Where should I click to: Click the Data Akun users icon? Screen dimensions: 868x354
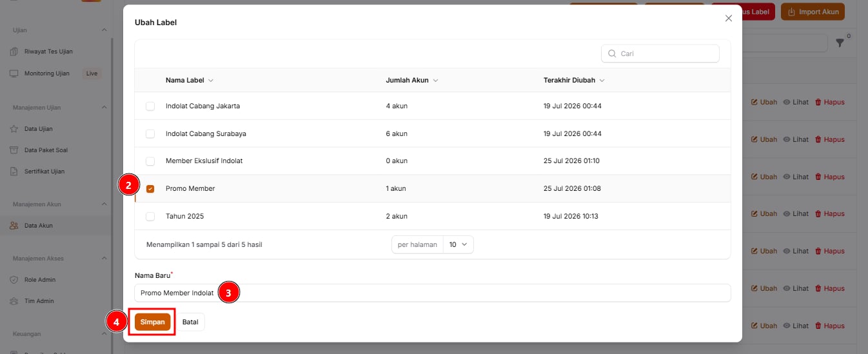pos(14,226)
